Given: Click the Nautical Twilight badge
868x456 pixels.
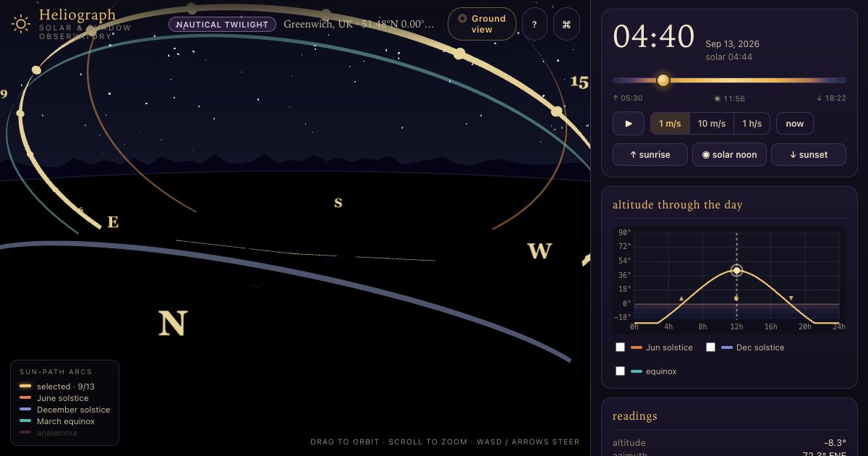Looking at the screenshot, I should [x=222, y=24].
